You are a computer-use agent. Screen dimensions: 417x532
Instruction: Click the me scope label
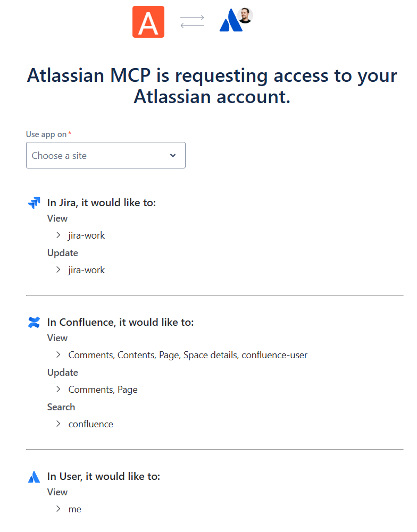pyautogui.click(x=74, y=509)
